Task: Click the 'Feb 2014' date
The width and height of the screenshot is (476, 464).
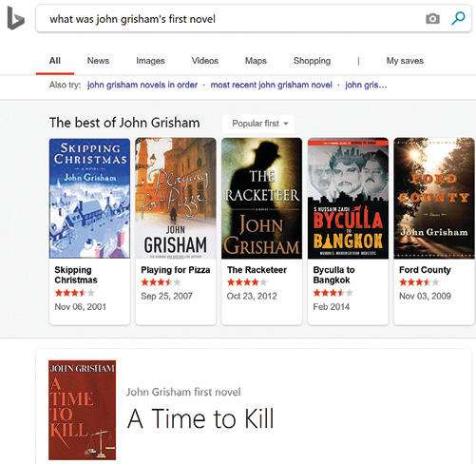Action: (332, 307)
